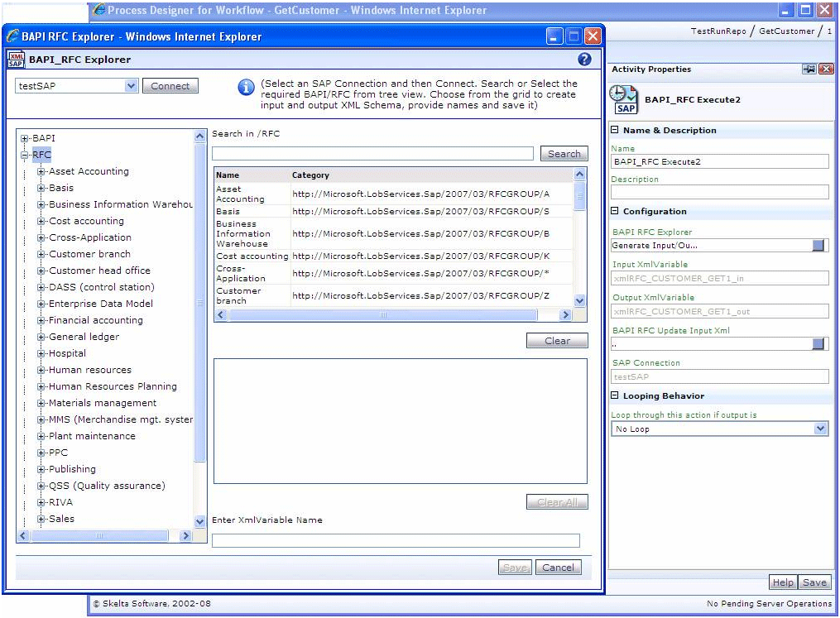
Task: Expand the BAPI tree node
Action: click(25, 139)
